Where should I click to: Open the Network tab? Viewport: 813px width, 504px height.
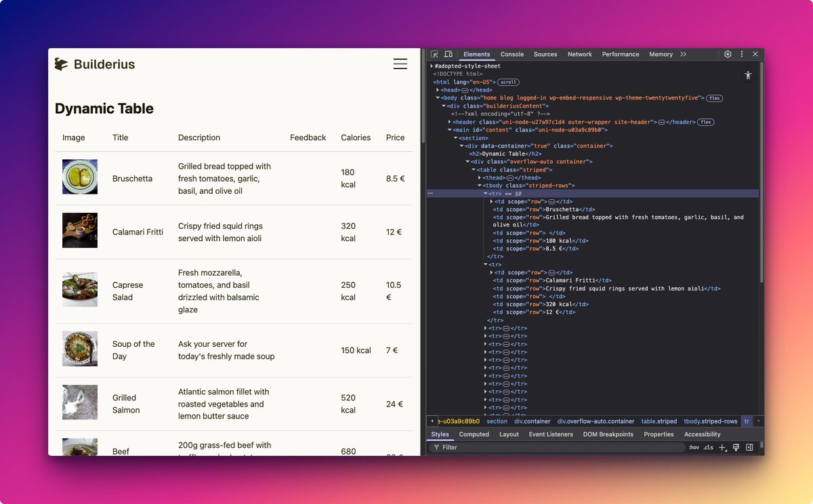click(x=580, y=54)
